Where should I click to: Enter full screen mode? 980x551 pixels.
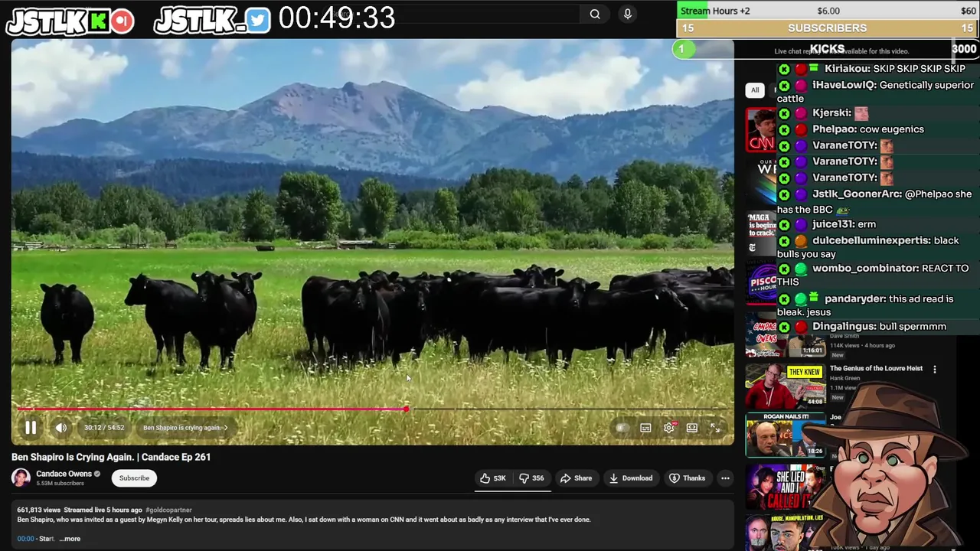tap(715, 428)
